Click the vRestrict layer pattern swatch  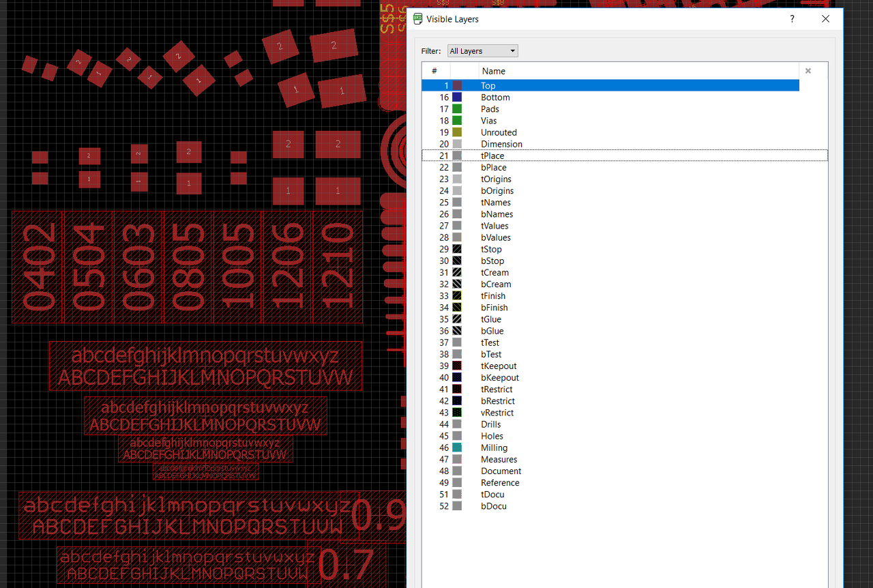pyautogui.click(x=457, y=413)
